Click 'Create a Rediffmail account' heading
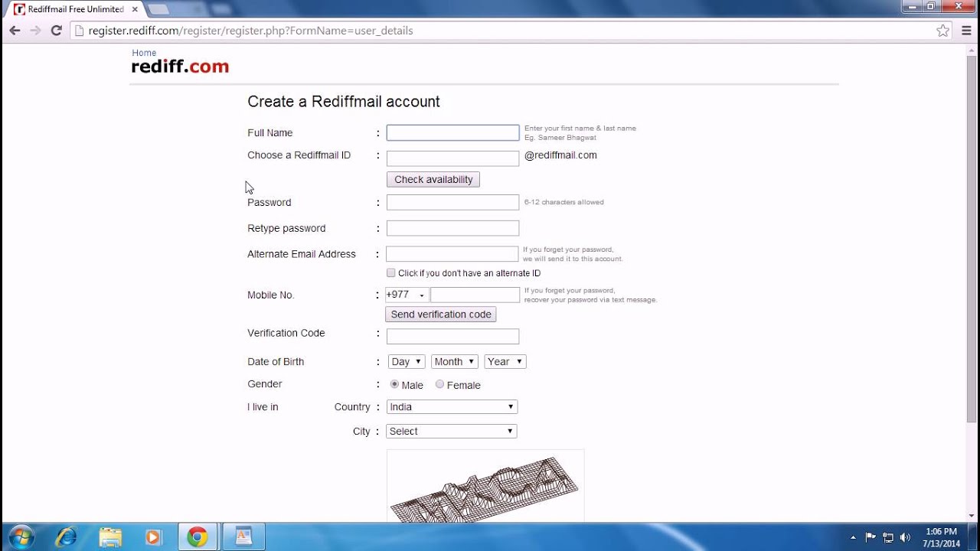The width and height of the screenshot is (980, 551). pos(344,102)
